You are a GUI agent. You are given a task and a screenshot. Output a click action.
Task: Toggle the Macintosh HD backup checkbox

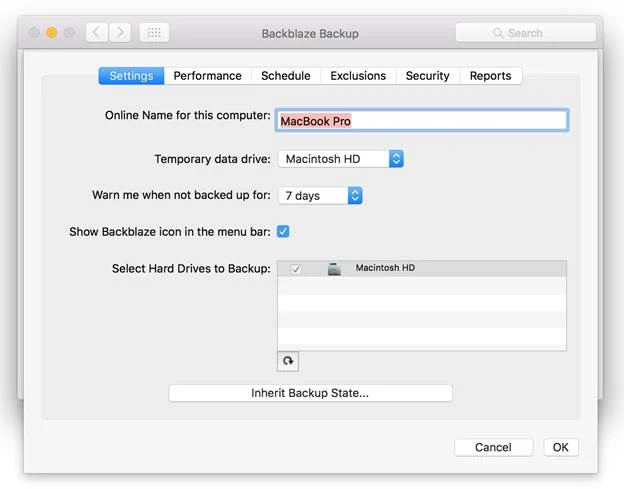point(296,269)
